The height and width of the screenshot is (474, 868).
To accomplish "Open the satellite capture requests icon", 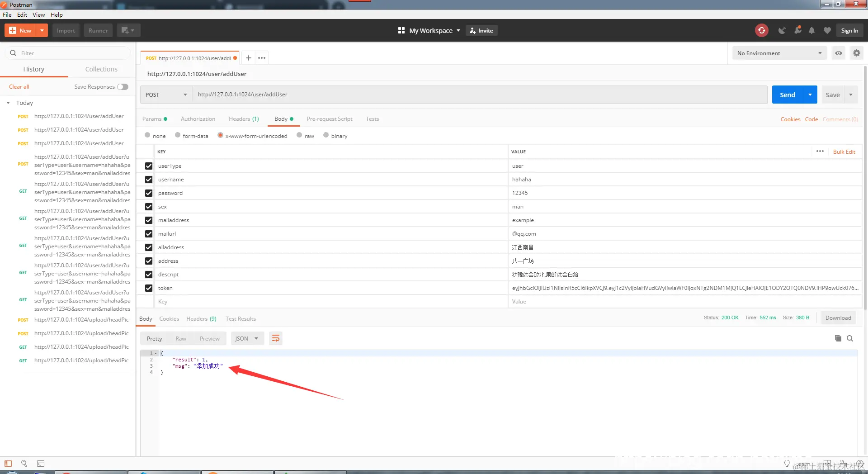I will pos(782,30).
